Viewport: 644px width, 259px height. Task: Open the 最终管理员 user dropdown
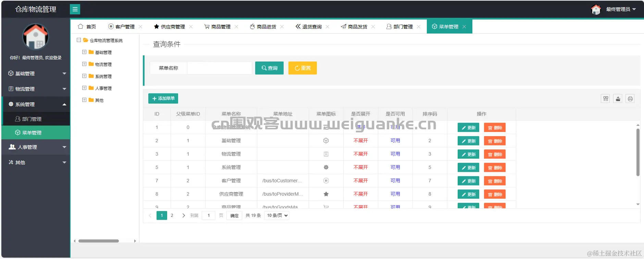(x=621, y=9)
